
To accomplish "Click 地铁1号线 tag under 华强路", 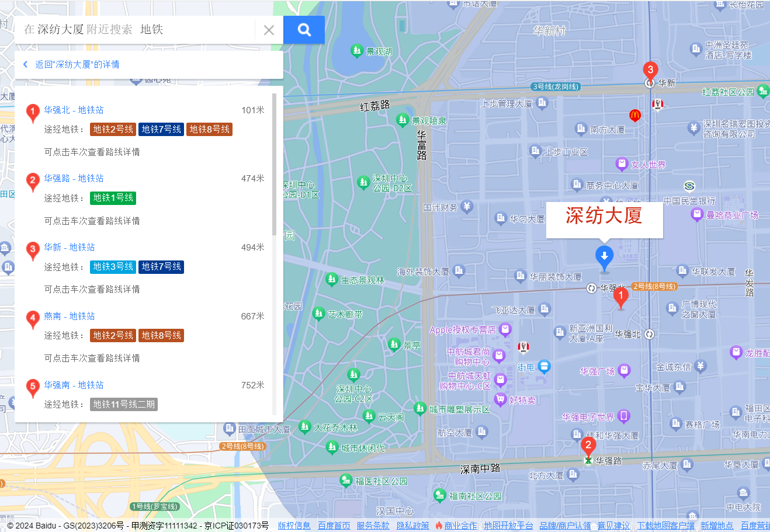I will (x=113, y=198).
